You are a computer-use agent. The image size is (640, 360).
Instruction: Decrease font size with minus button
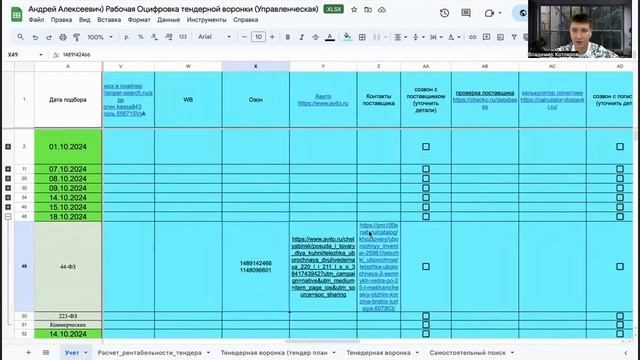coord(244,37)
